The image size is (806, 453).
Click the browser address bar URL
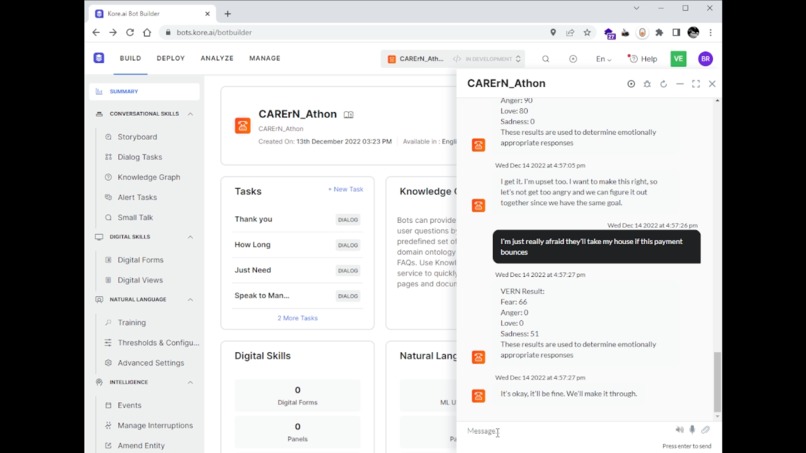tap(214, 32)
